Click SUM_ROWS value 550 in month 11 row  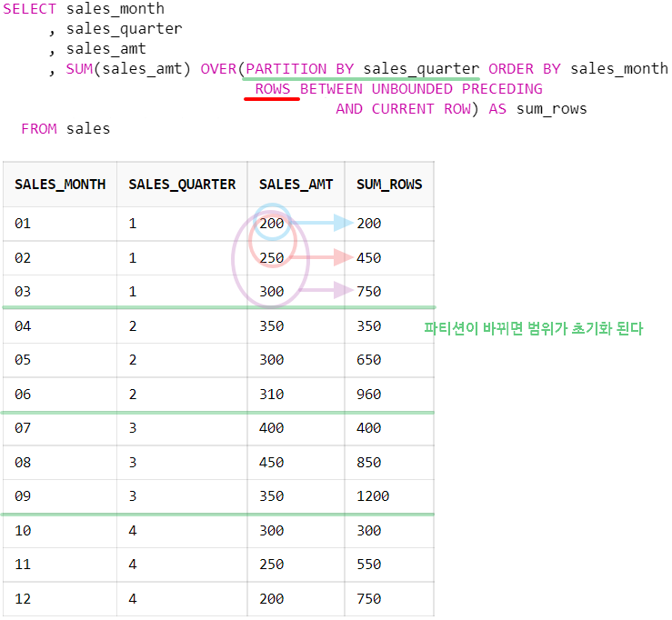(x=368, y=564)
